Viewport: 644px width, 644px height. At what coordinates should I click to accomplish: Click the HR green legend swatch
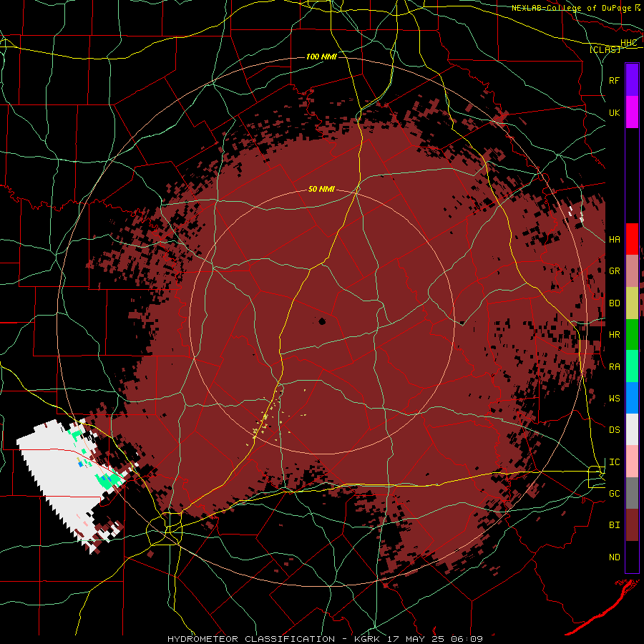[x=632, y=335]
